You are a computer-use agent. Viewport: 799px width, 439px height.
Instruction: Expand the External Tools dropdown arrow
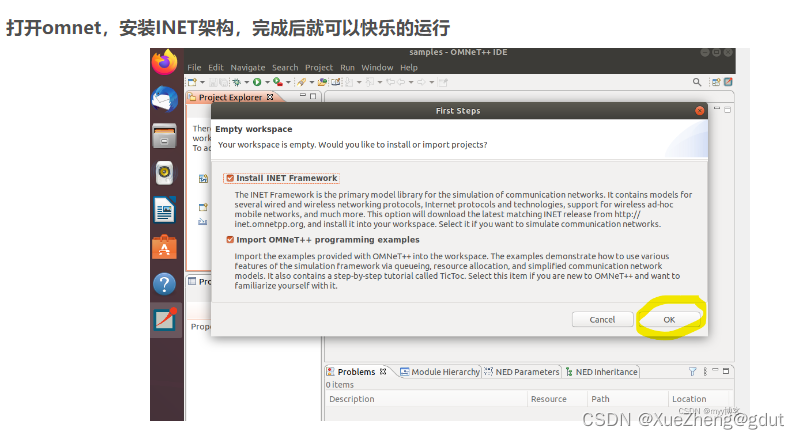288,82
